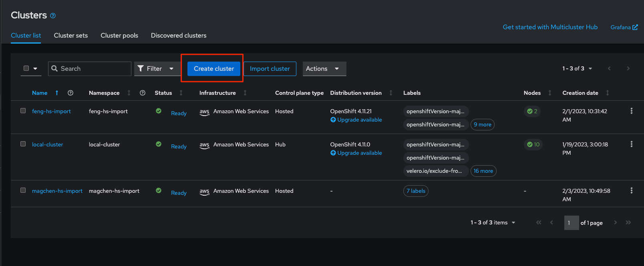
Task: Open the 1 - 3 of 3 items per-page dropdown
Action: tap(493, 223)
